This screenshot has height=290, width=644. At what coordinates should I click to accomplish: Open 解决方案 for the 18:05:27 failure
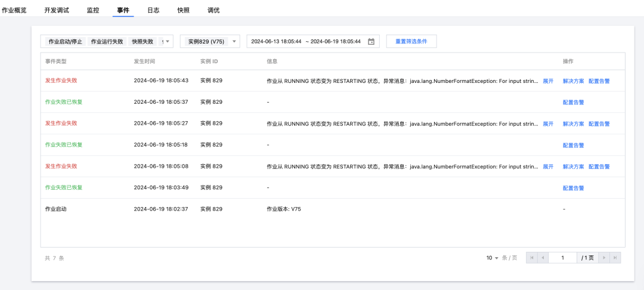tap(573, 124)
